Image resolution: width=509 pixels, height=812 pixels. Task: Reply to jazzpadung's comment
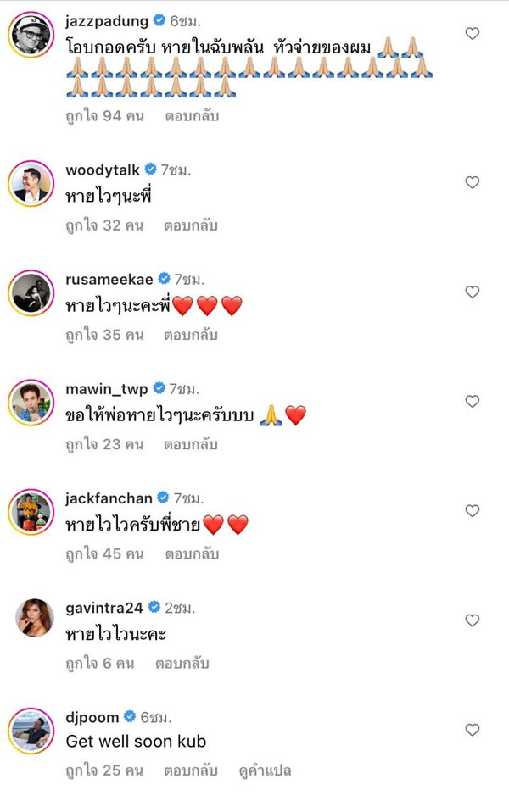[191, 116]
